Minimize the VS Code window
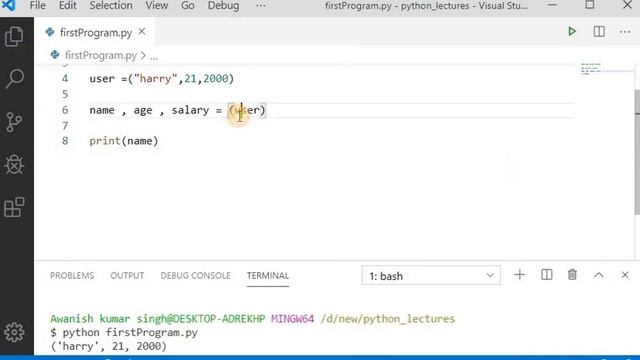The width and height of the screenshot is (640, 360). pyautogui.click(x=552, y=5)
